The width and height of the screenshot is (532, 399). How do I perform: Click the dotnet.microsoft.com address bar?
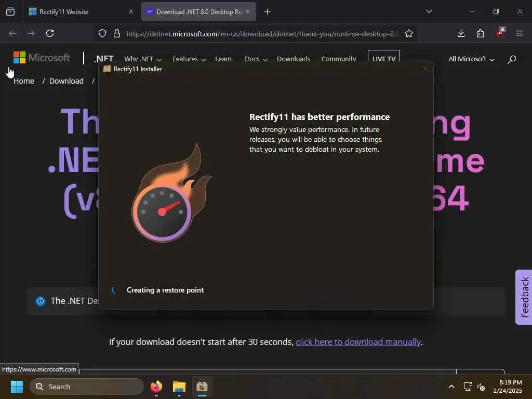262,34
